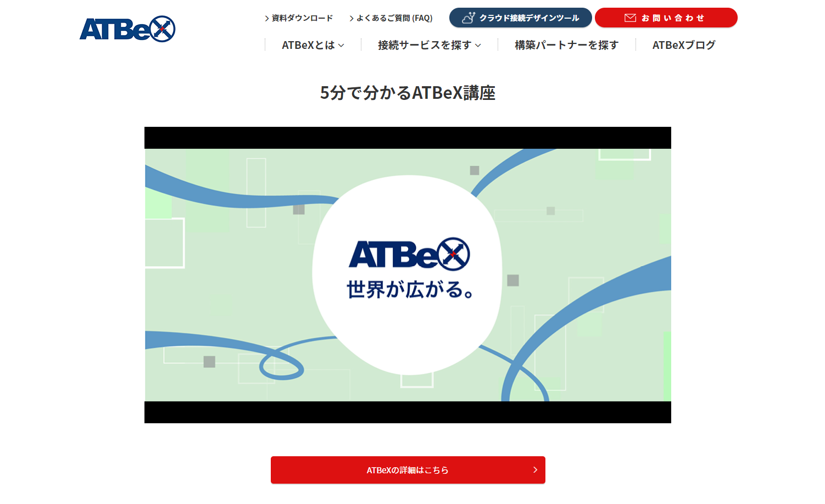The width and height of the screenshot is (825, 504).
Task: Open the ATBeXとは menu
Action: click(313, 45)
